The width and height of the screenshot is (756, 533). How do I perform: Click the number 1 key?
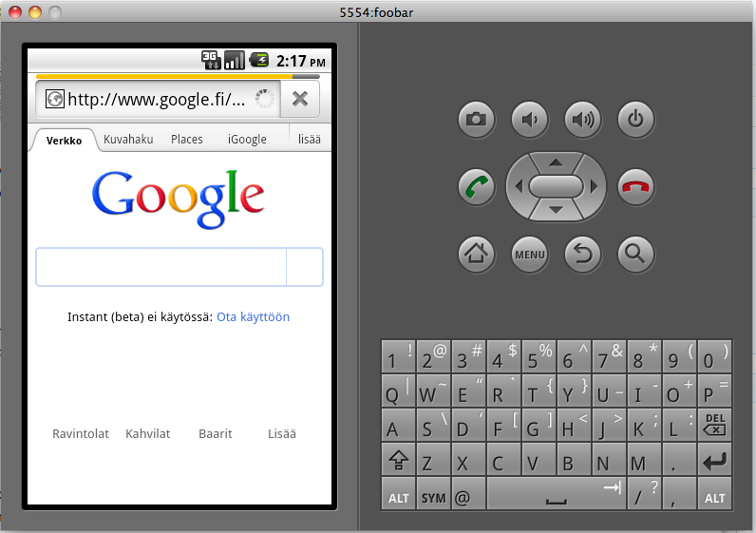[x=398, y=356]
